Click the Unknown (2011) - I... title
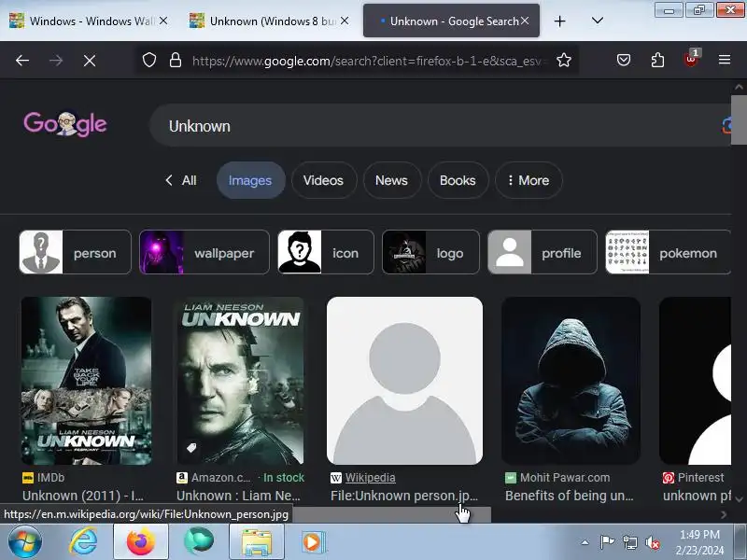Screen dimensions: 747x560 tap(83, 496)
